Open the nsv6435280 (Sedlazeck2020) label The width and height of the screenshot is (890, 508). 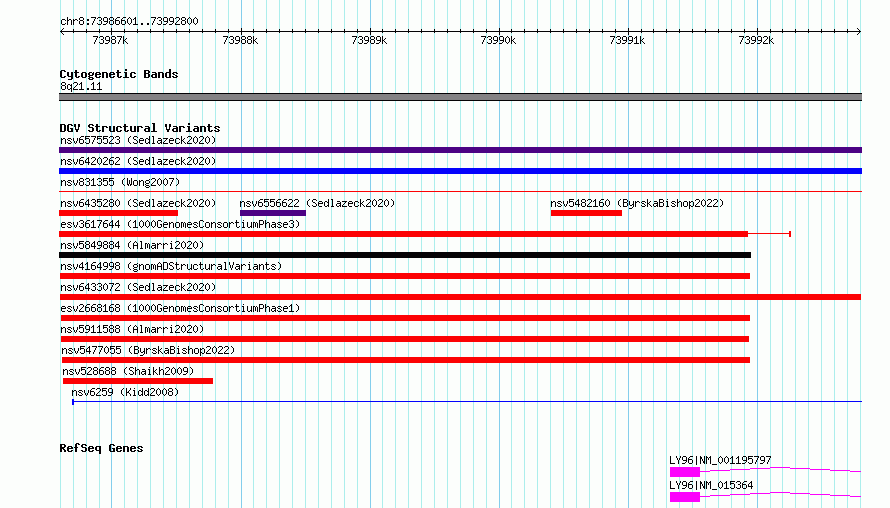(138, 203)
